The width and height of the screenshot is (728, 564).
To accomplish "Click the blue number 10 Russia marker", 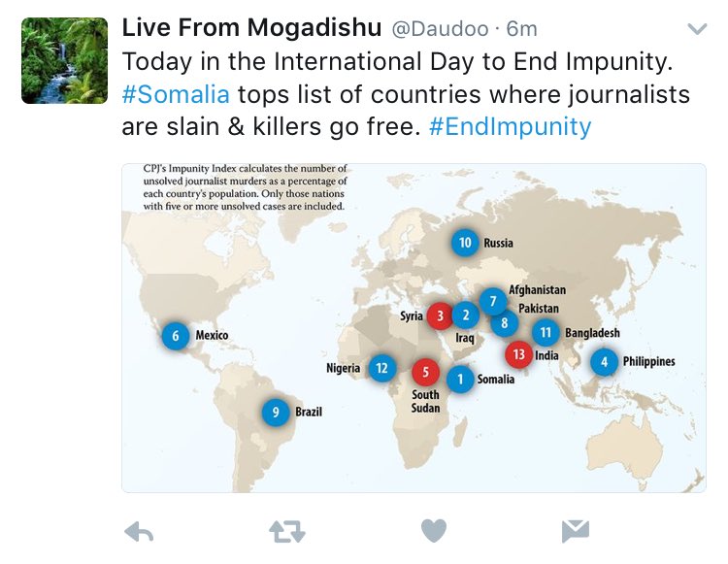I will [465, 243].
